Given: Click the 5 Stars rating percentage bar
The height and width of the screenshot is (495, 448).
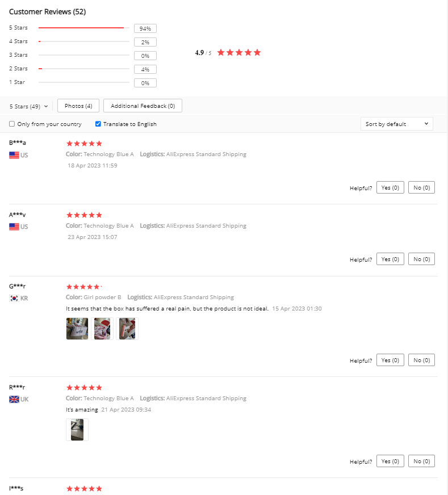Looking at the screenshot, I should pos(84,28).
